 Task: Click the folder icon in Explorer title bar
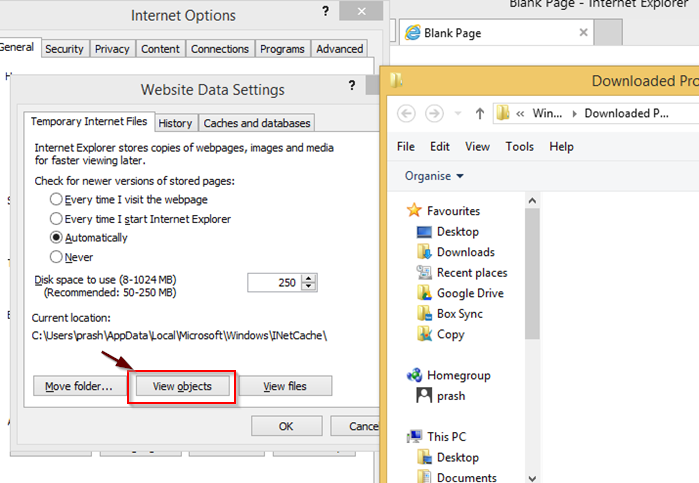(x=396, y=80)
